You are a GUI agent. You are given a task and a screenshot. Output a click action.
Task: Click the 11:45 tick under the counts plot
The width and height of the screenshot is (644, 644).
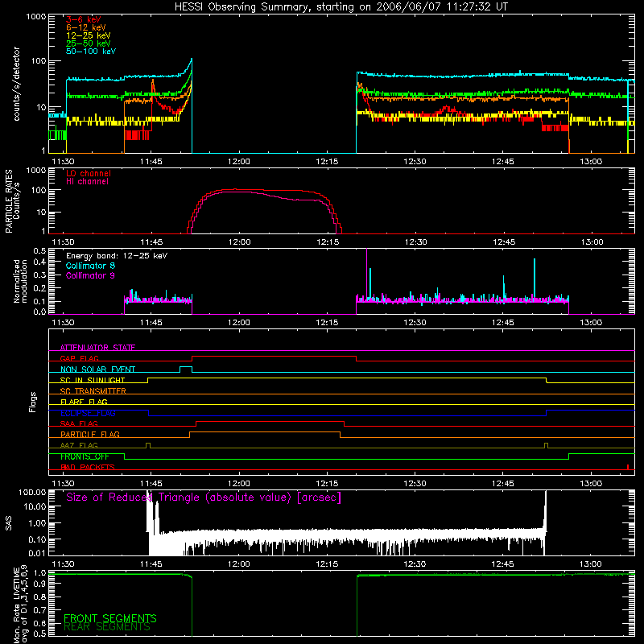pyautogui.click(x=151, y=162)
